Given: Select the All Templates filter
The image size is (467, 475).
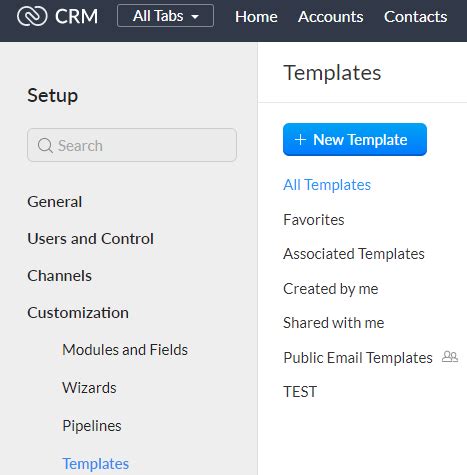Looking at the screenshot, I should pos(327,185).
